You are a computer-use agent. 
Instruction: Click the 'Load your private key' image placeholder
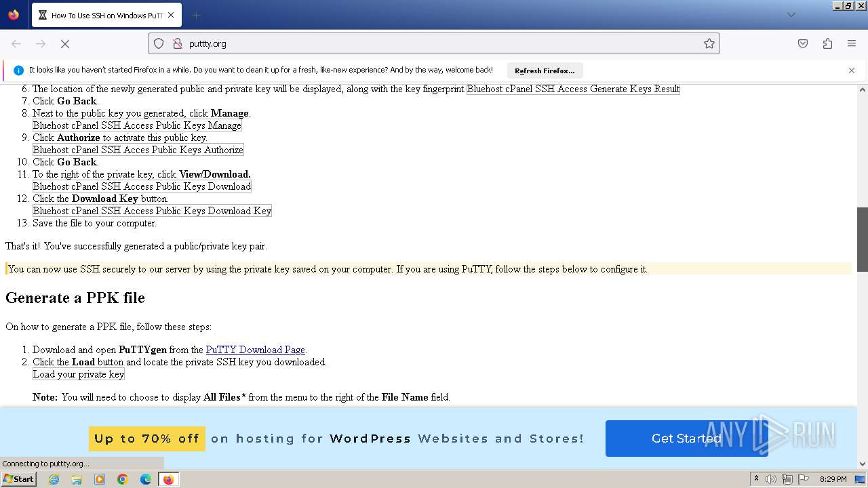click(x=79, y=374)
